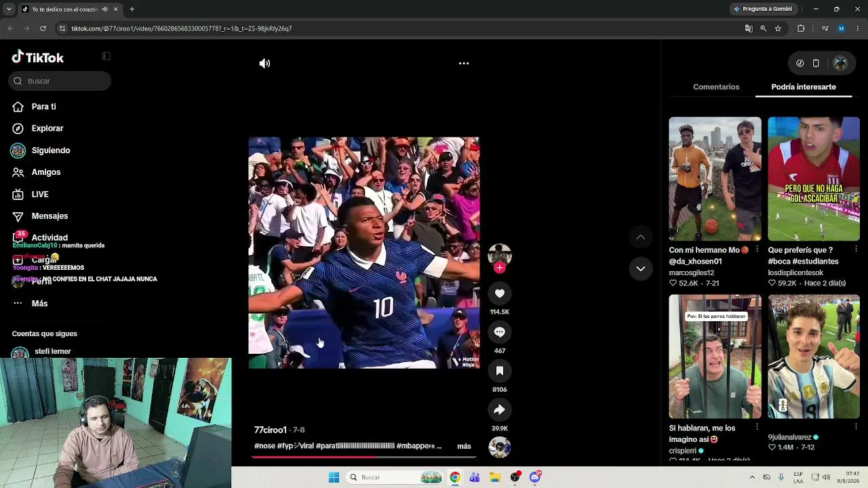This screenshot has width=868, height=488.
Task: Open the Amigos section
Action: (46, 172)
